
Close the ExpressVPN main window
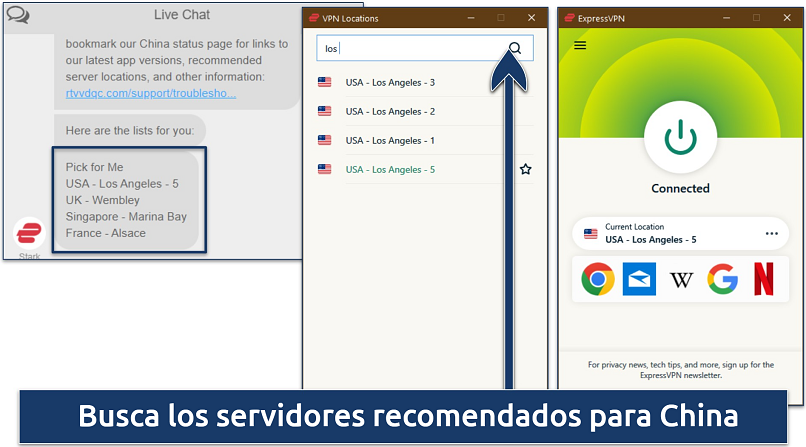tap(787, 18)
